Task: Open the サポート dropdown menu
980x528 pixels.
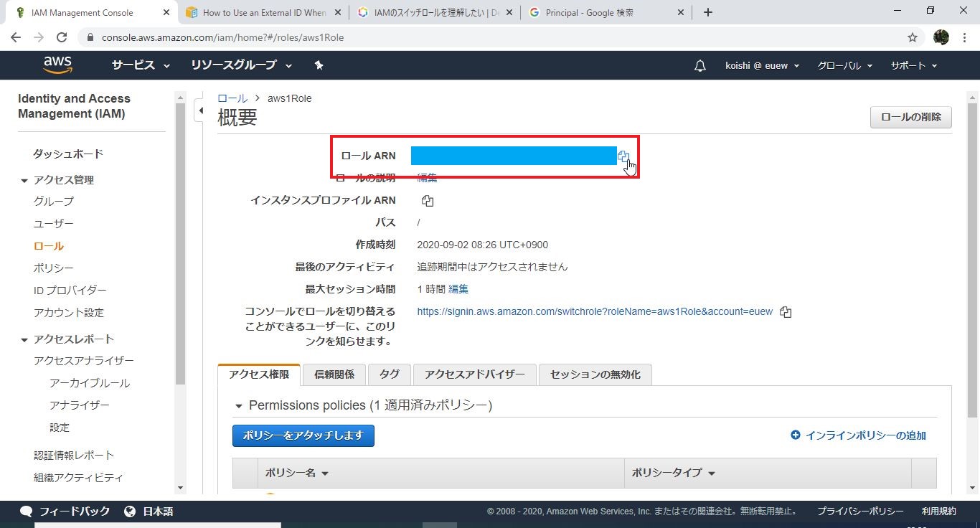Action: 914,65
